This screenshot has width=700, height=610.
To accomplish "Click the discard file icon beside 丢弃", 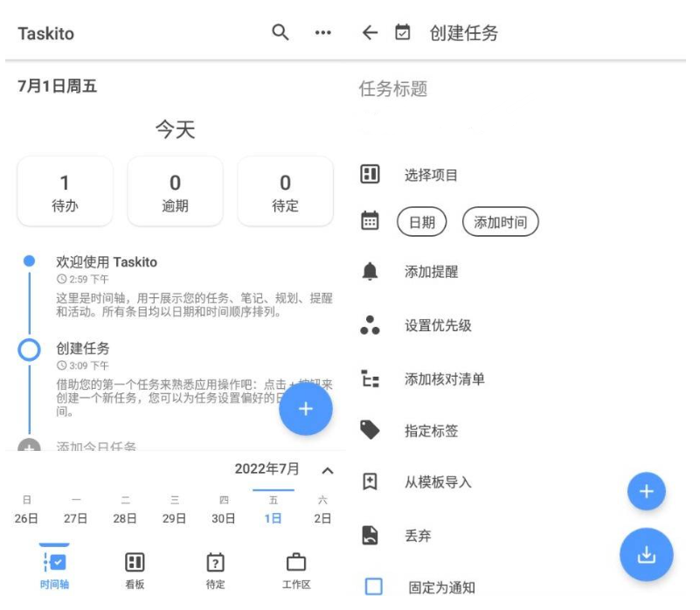I will tap(370, 536).
